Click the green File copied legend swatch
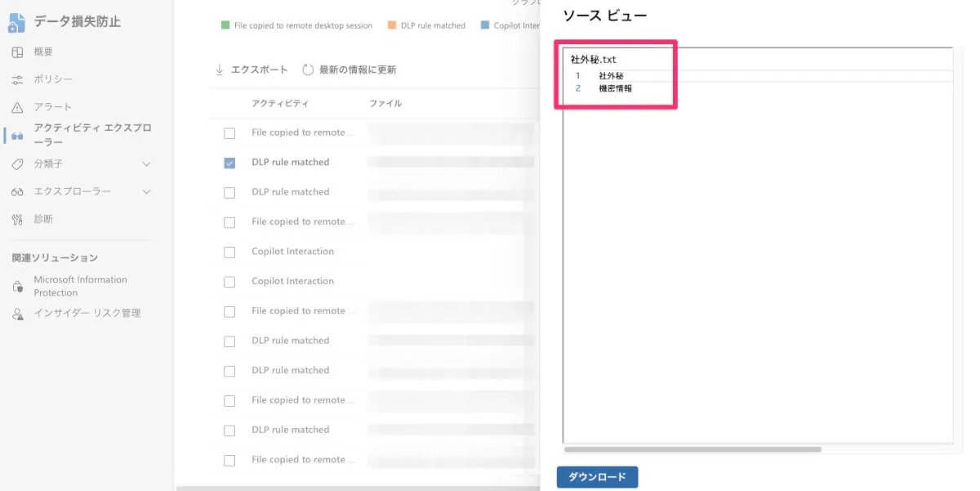This screenshot has height=491, width=980. point(225,25)
